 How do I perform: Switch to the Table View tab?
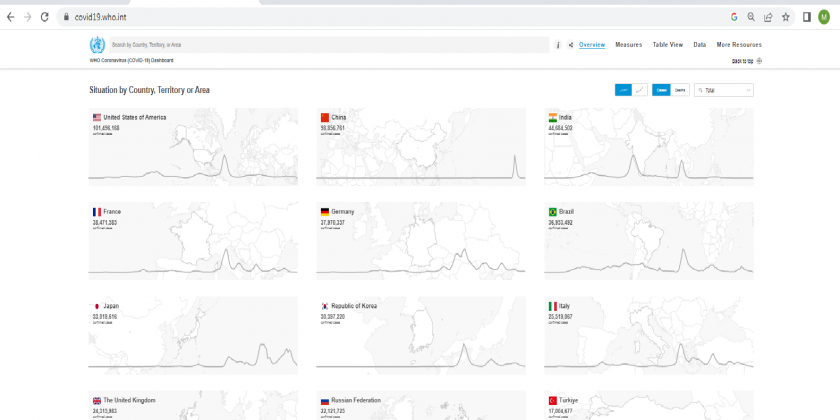[667, 45]
